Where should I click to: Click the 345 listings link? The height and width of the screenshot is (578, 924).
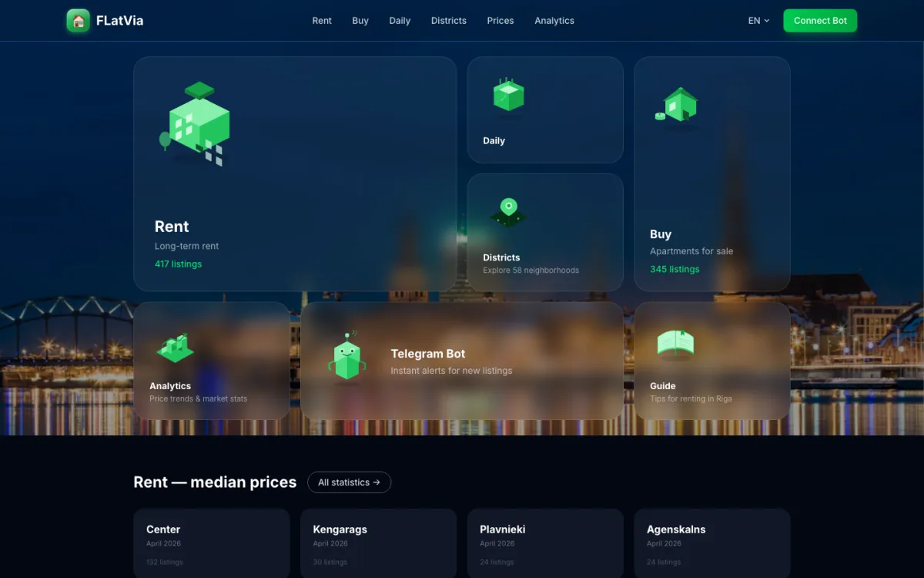click(x=675, y=269)
